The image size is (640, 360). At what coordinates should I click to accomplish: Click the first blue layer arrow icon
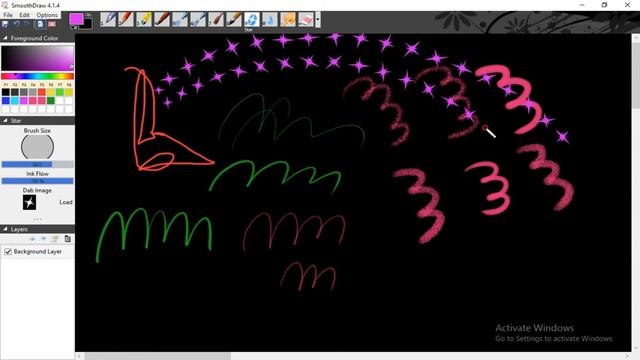pos(32,239)
